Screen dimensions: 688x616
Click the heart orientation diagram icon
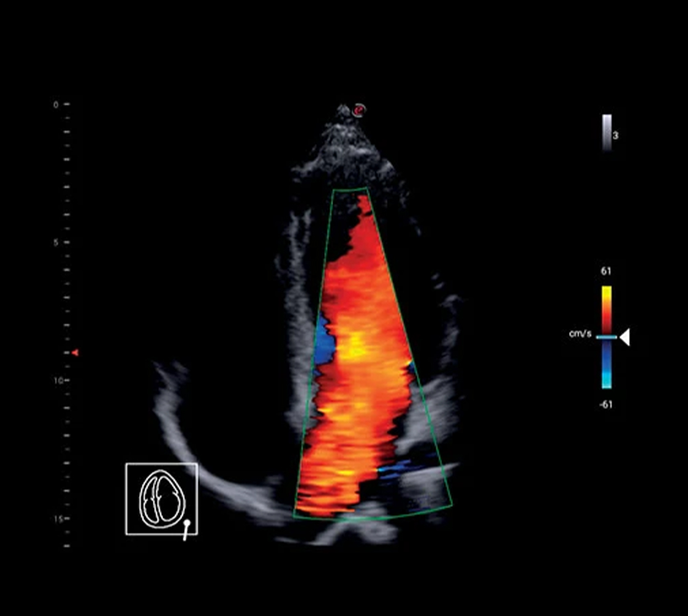(x=161, y=499)
